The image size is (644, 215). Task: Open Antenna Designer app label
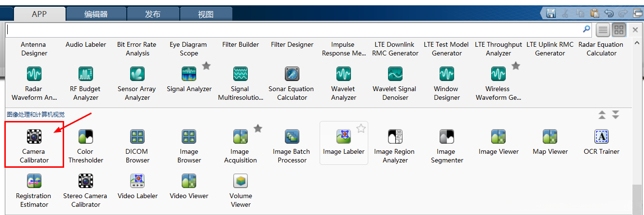click(34, 49)
